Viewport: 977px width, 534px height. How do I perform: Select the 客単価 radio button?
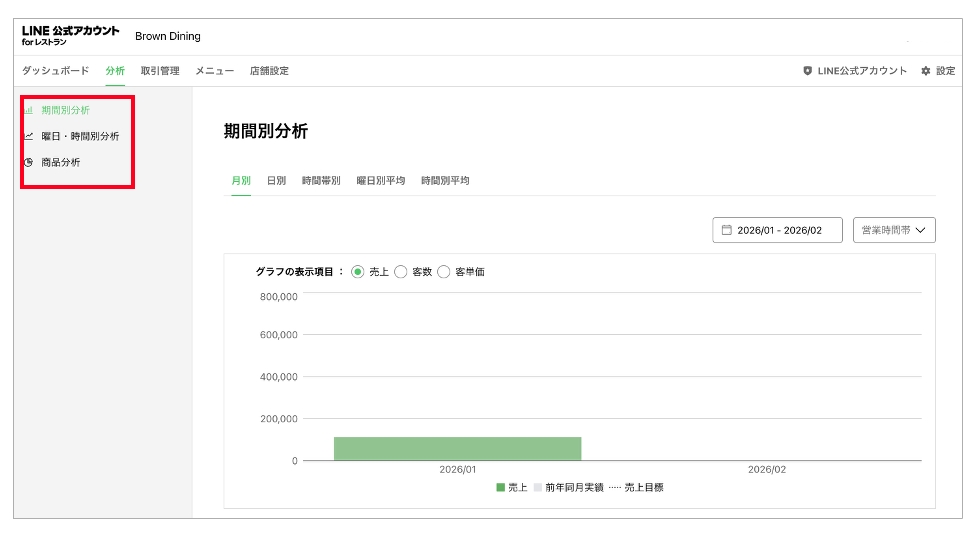pos(444,272)
